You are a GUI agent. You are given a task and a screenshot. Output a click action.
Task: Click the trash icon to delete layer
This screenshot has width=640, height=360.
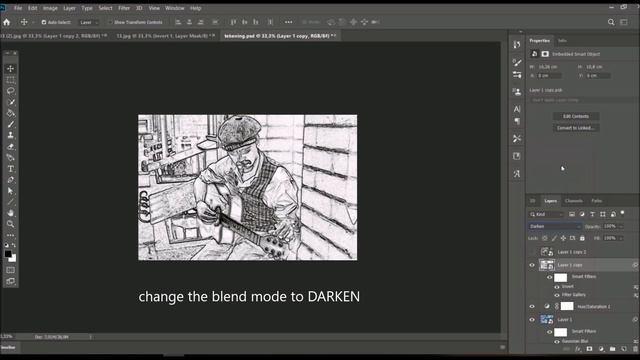(x=635, y=349)
